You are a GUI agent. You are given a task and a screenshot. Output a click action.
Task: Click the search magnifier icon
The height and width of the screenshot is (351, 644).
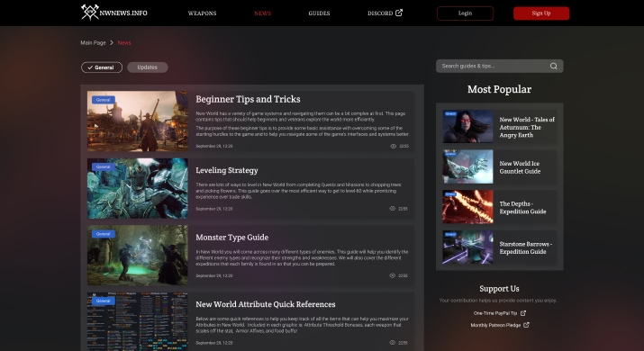pos(553,66)
